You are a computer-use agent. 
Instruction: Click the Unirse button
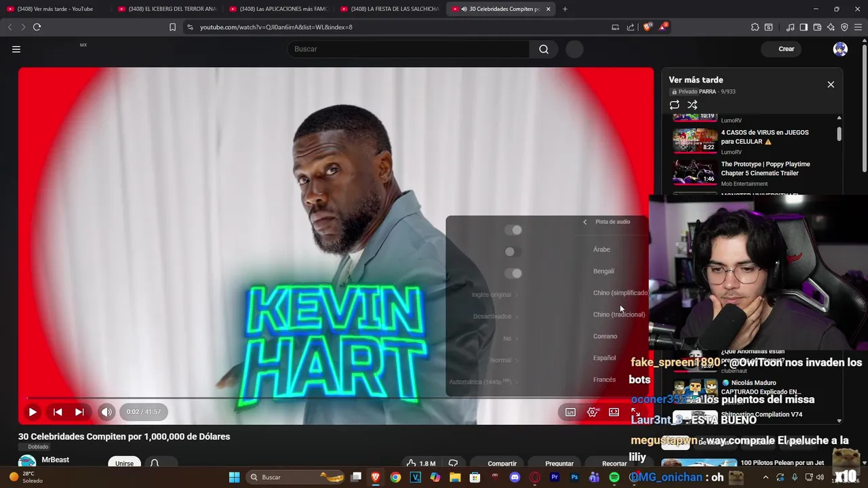click(x=124, y=464)
